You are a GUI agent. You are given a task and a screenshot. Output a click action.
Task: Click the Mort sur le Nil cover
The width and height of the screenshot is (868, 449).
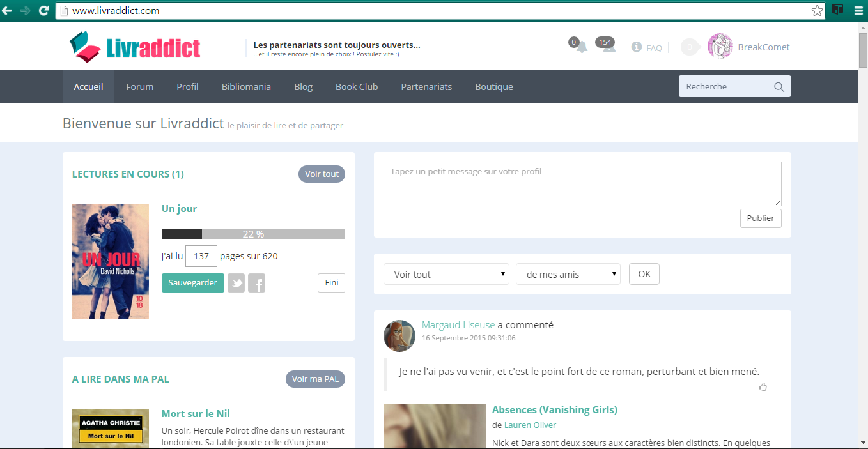[111, 429]
